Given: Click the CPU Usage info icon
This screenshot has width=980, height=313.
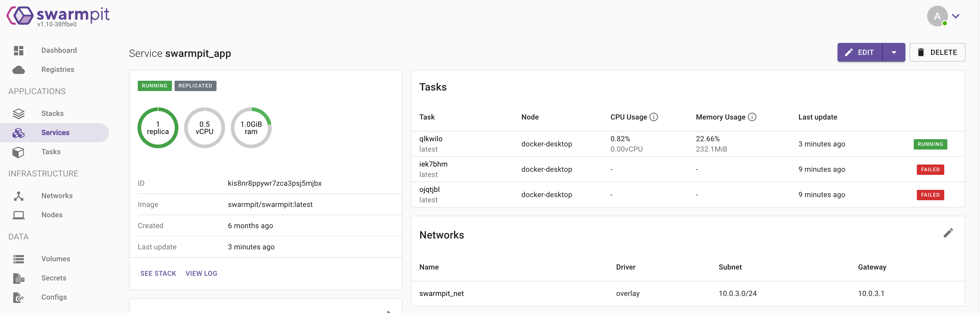Looking at the screenshot, I should (653, 117).
